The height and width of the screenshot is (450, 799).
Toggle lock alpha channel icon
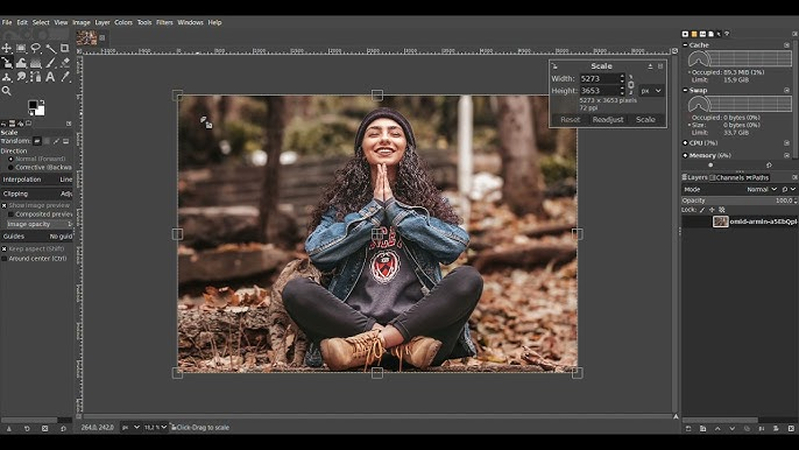722,210
